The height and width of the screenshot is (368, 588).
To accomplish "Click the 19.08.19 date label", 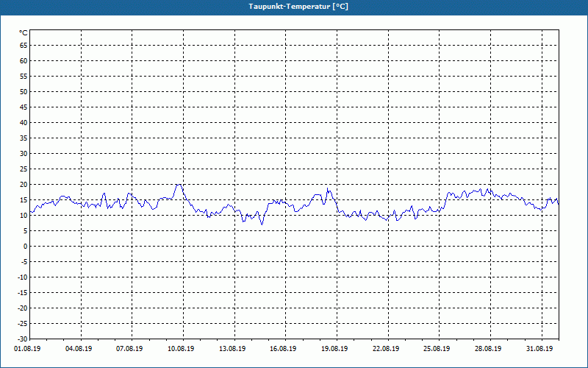I will tap(335, 349).
